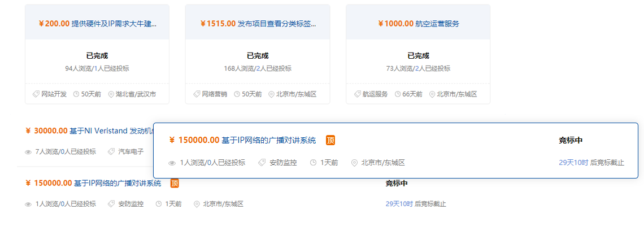Click the tag icon beside 网站开发
The image size is (644, 226).
[x=36, y=94]
